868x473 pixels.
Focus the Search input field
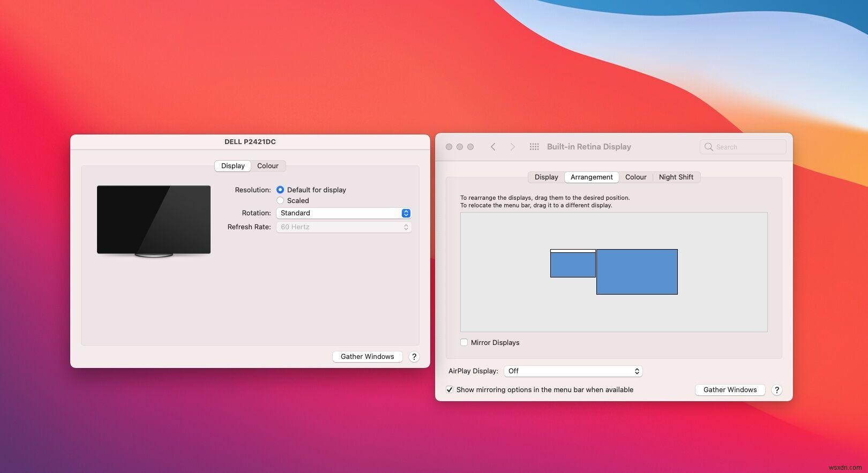tap(743, 147)
